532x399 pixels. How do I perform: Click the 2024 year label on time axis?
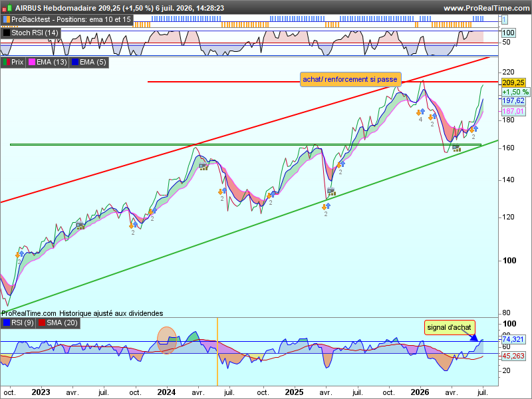coord(167,392)
